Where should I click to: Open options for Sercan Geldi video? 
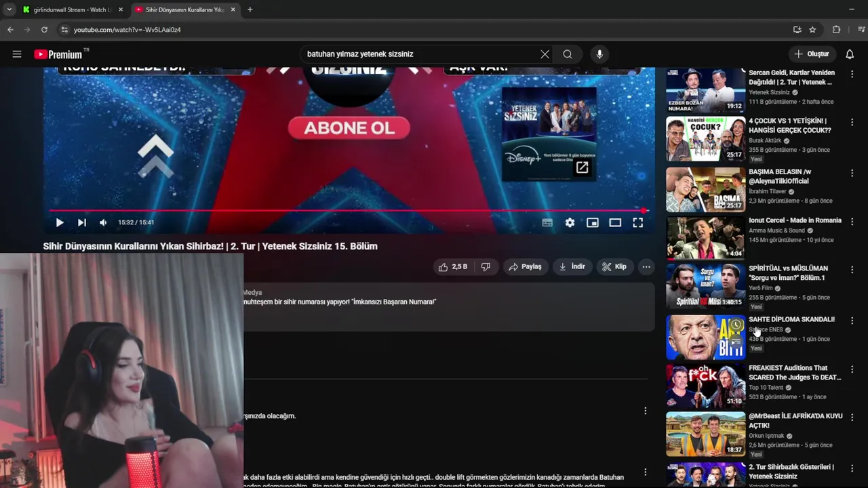(852, 74)
